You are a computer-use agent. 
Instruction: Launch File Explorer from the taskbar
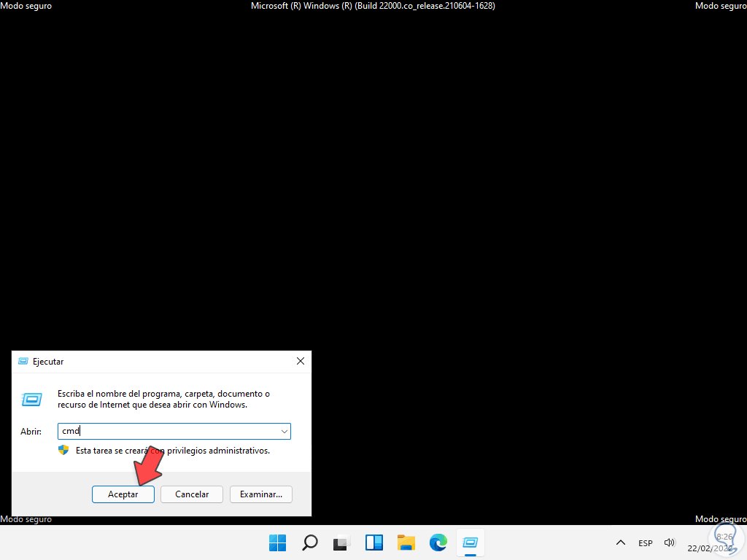406,542
